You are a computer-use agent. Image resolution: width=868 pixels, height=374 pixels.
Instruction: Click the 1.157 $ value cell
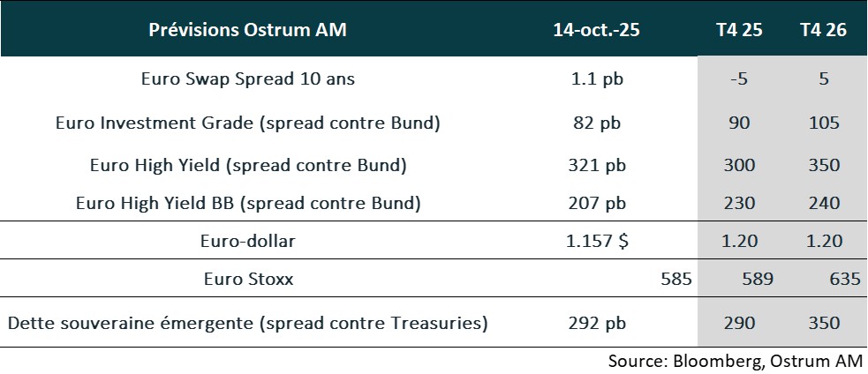pyautogui.click(x=598, y=241)
